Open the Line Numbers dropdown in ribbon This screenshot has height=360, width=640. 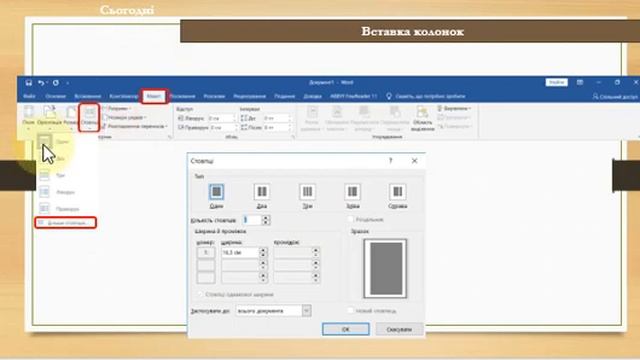point(124,118)
